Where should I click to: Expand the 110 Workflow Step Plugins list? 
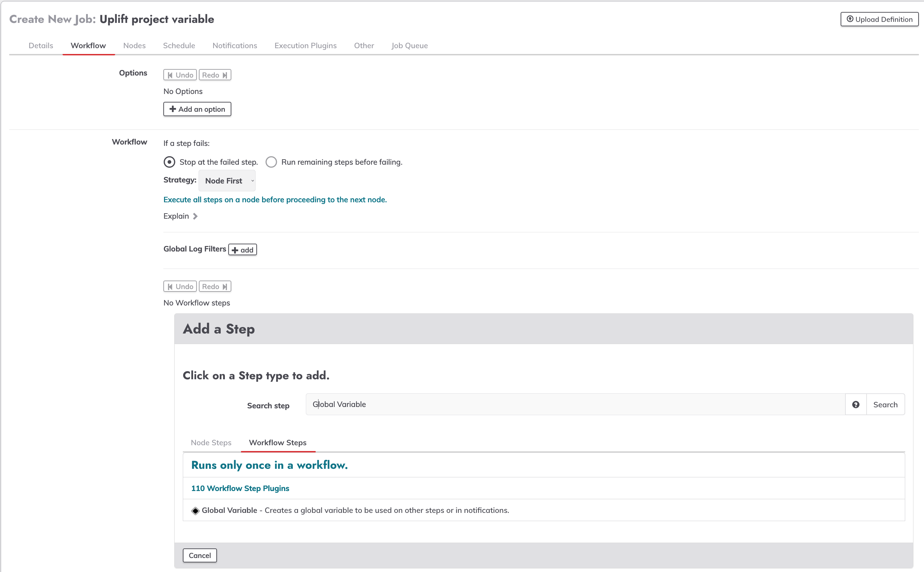click(240, 488)
